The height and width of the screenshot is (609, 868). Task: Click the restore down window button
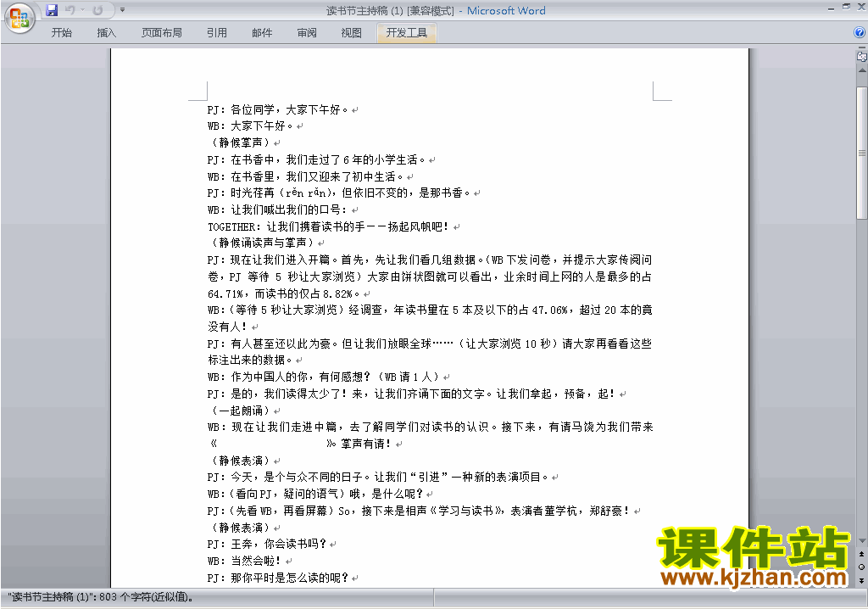point(846,7)
